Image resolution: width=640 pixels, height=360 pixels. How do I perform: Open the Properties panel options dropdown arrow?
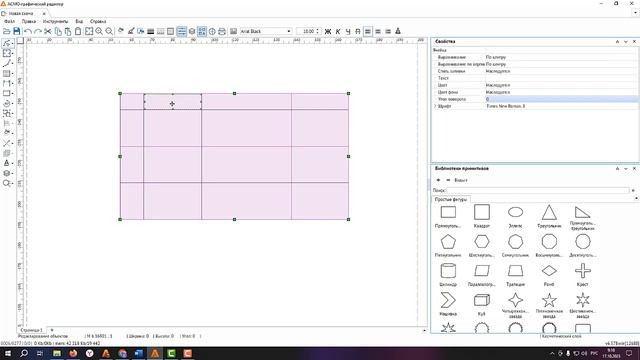pos(626,42)
